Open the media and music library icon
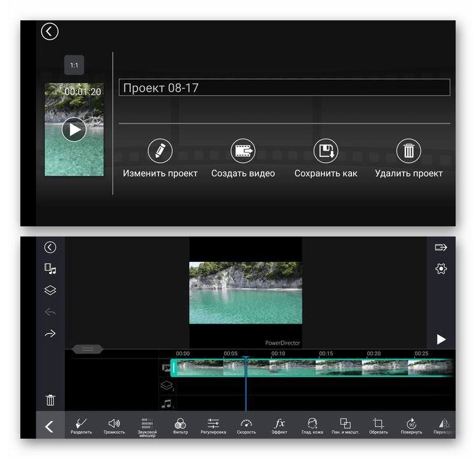 (x=50, y=269)
